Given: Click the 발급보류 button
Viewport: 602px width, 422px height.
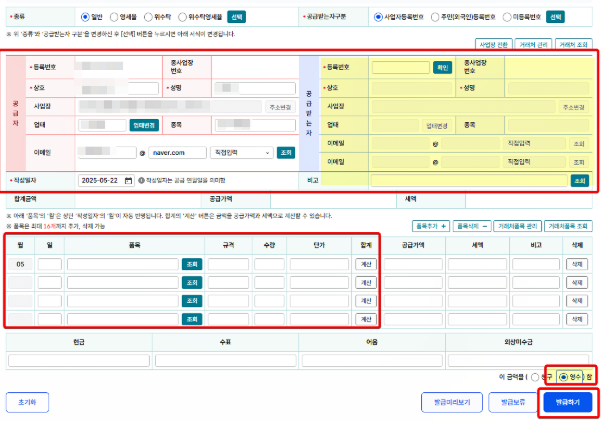Looking at the screenshot, I should point(513,402).
